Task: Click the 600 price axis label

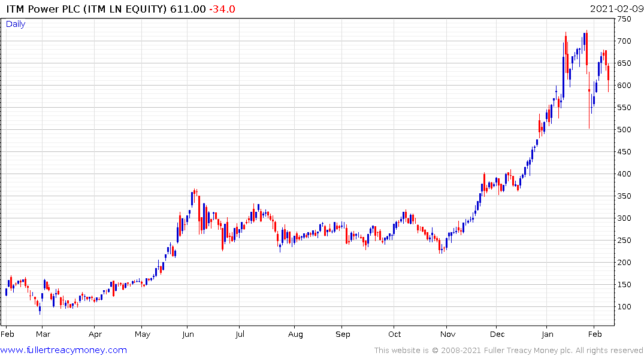Action: 624,86
